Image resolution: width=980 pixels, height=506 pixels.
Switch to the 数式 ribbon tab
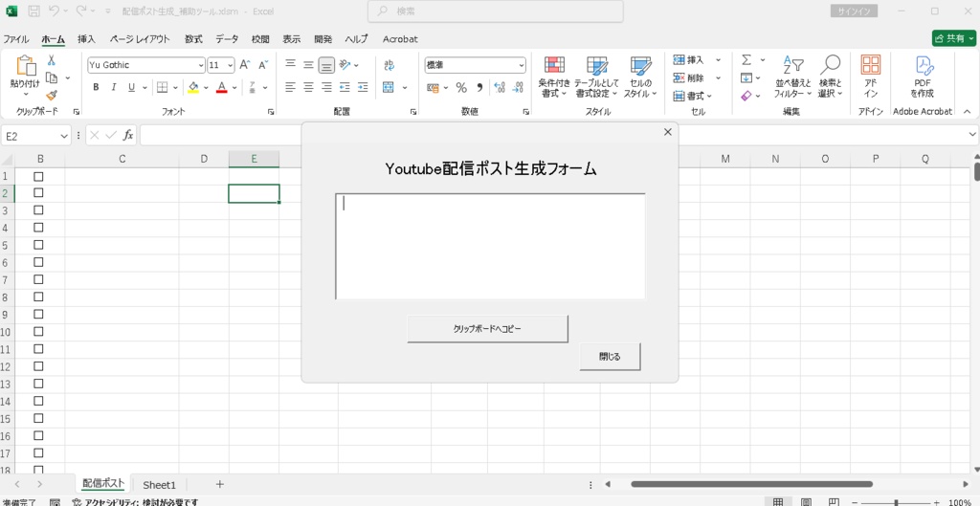coord(193,38)
